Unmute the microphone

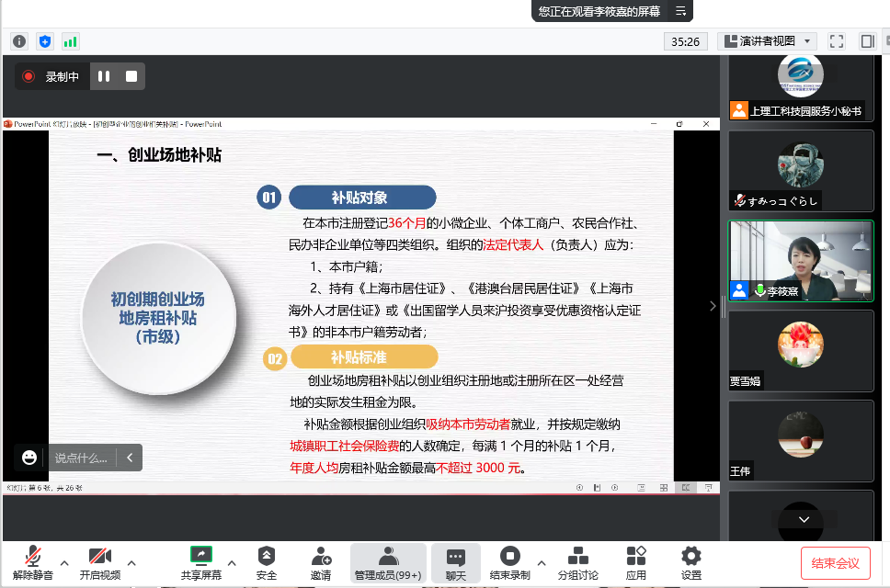[x=33, y=562]
